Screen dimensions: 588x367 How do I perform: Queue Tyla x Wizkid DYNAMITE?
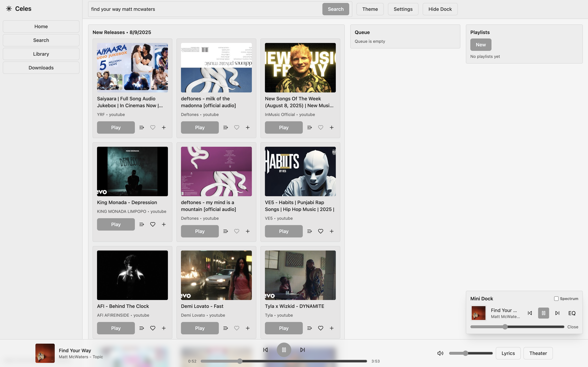[x=309, y=328]
